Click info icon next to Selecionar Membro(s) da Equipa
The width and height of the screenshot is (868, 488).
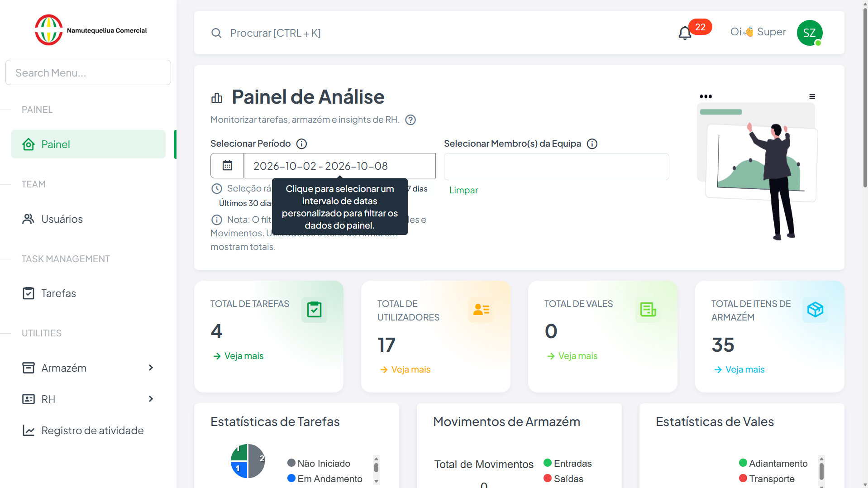point(592,144)
